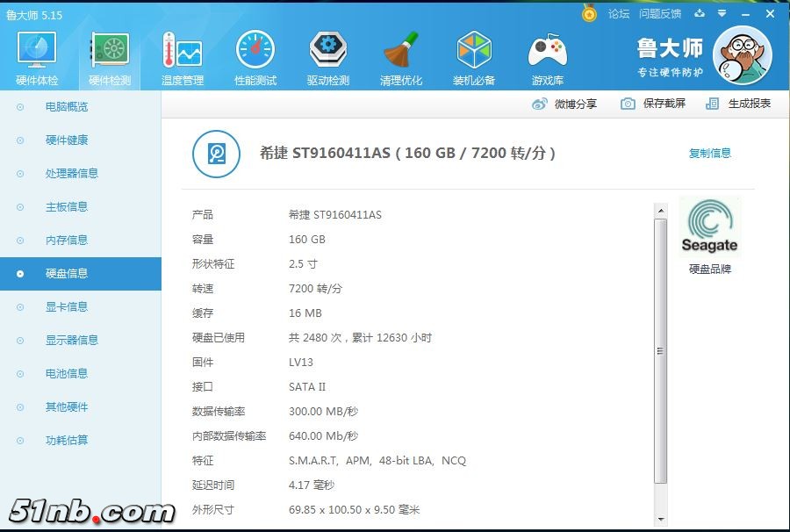The height and width of the screenshot is (532, 790).
Task: Share via 微博分享 button
Action: coord(564,104)
